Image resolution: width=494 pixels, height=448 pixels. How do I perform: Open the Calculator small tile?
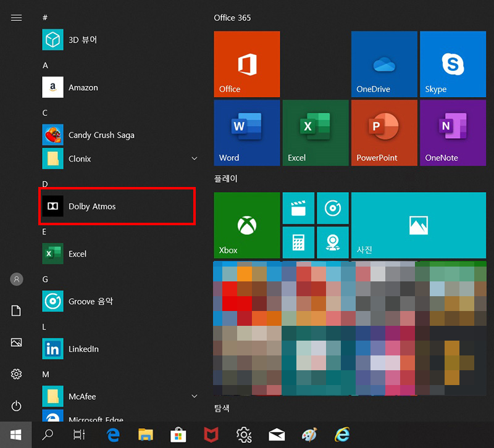coord(298,242)
